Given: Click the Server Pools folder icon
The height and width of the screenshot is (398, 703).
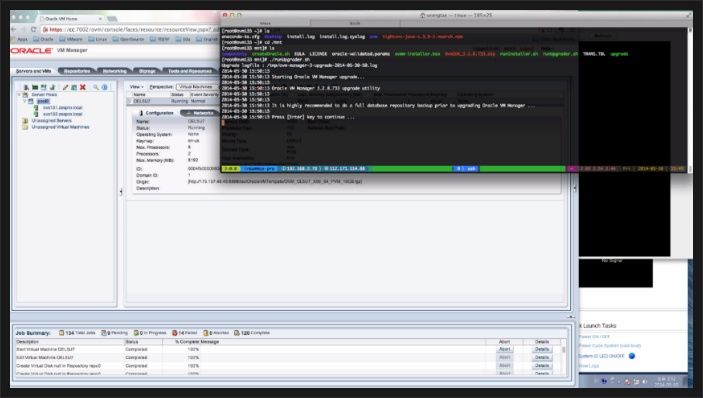Looking at the screenshot, I should click(26, 95).
